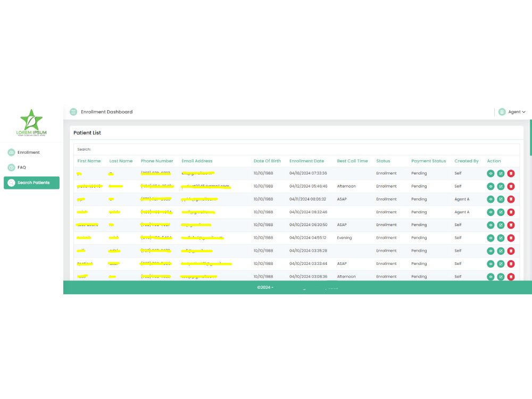Sort by Phone Number column header
This screenshot has height=399, width=532.
157,161
